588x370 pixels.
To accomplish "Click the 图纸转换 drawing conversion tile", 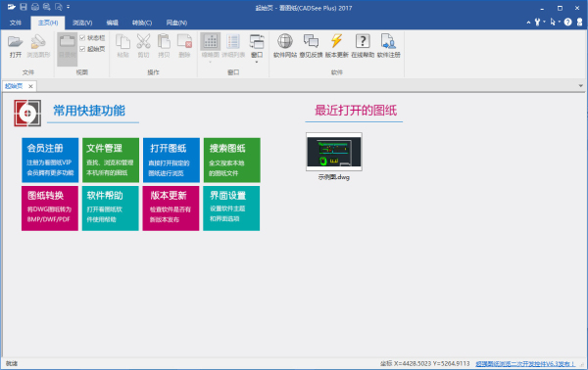I will pos(50,208).
